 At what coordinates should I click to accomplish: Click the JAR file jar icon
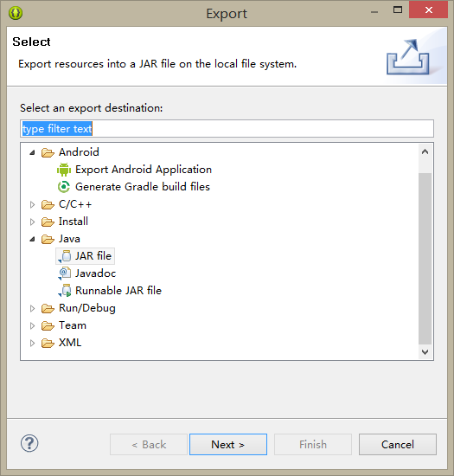65,256
